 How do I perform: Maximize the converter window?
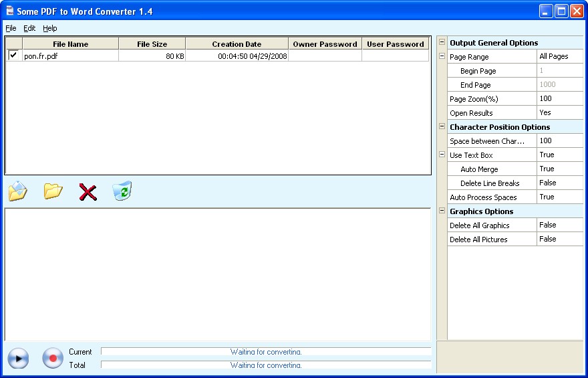[561, 11]
